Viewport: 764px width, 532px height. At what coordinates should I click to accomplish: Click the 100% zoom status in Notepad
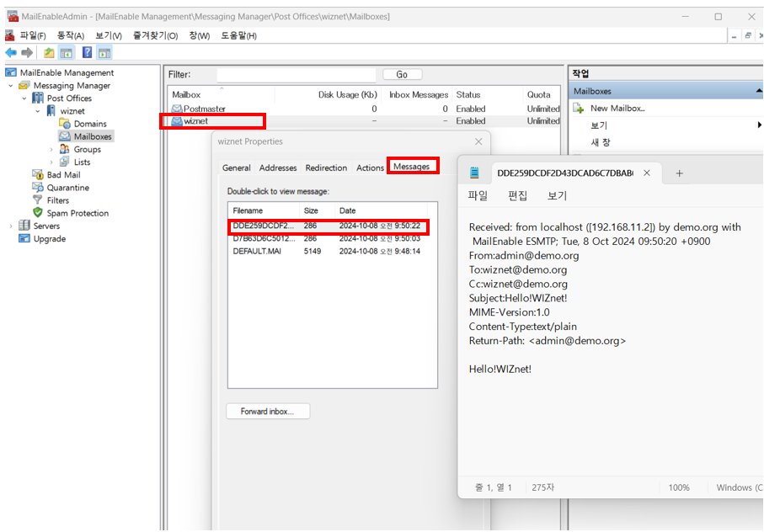tap(679, 487)
